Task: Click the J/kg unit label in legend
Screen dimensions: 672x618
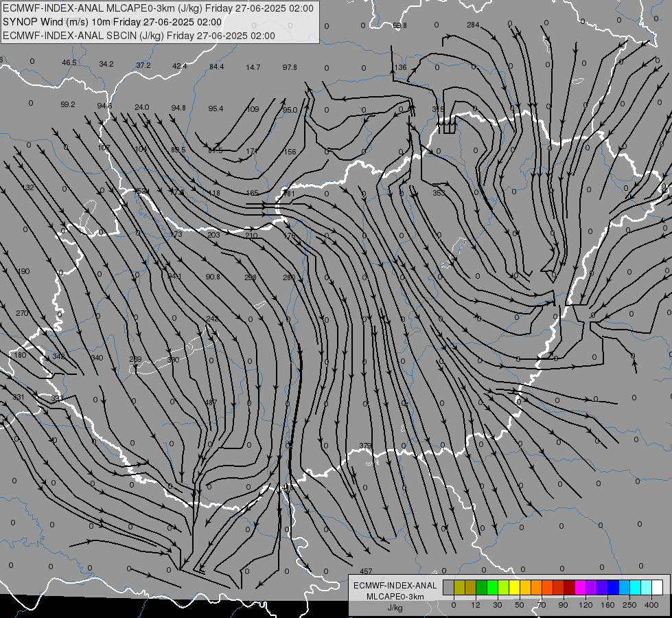Action: click(395, 607)
